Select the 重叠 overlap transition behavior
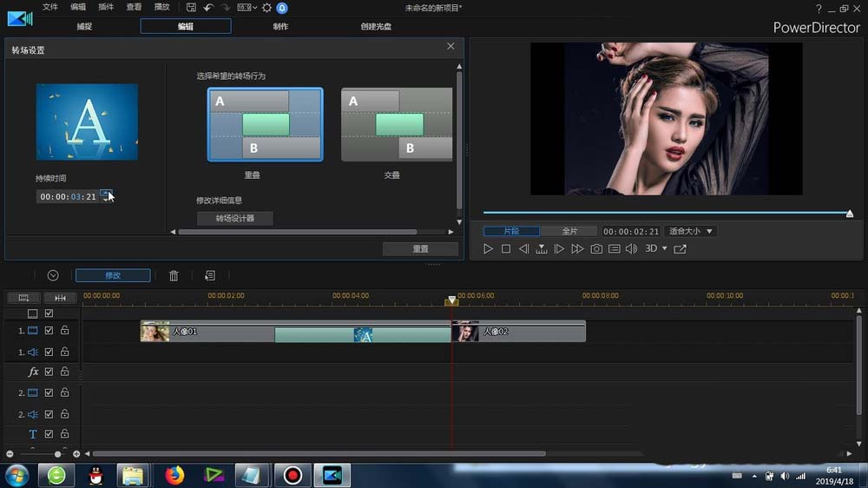 click(265, 125)
